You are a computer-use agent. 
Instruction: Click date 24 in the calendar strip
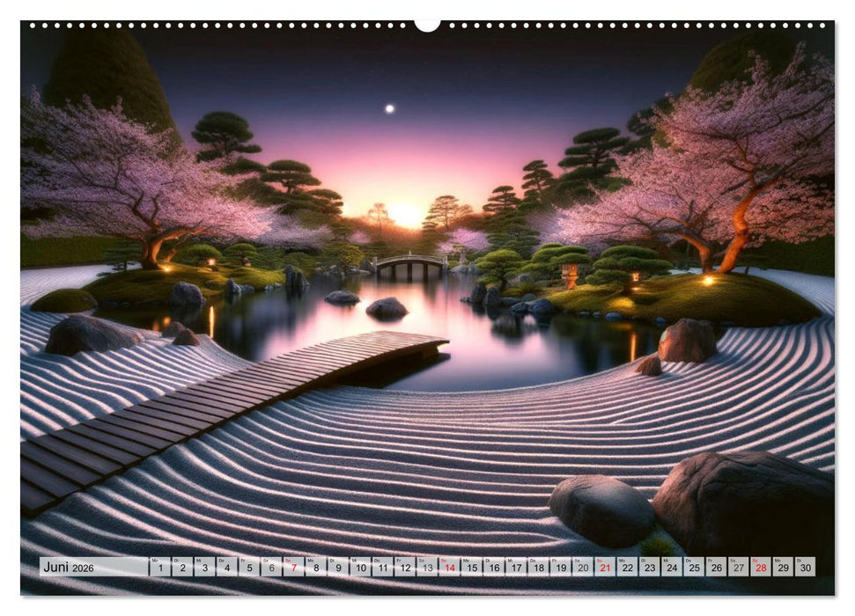point(671,568)
